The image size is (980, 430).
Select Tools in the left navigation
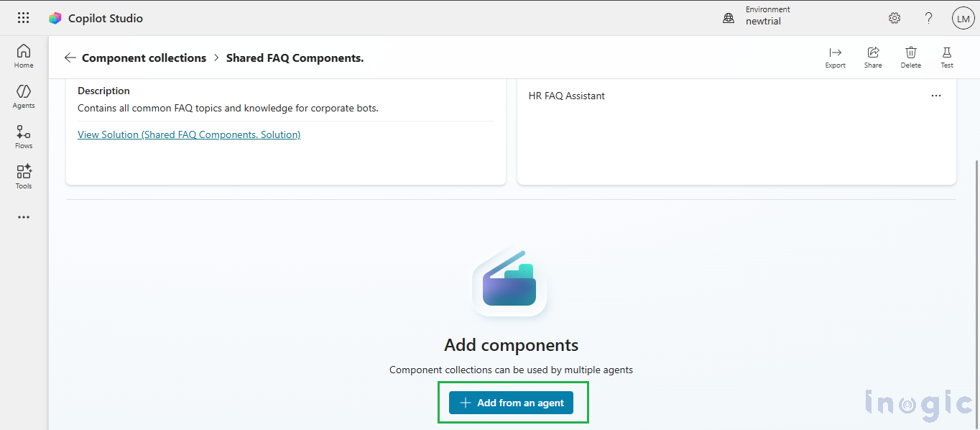tap(24, 177)
